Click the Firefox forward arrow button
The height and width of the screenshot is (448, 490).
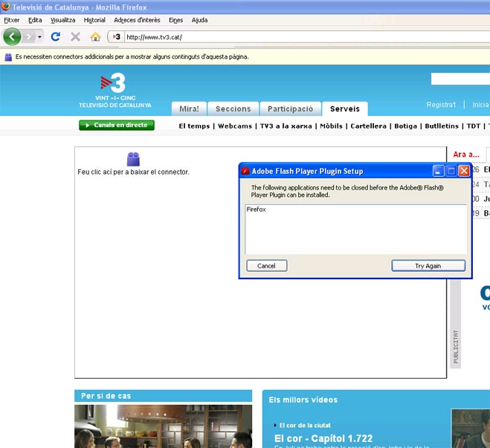click(x=29, y=37)
